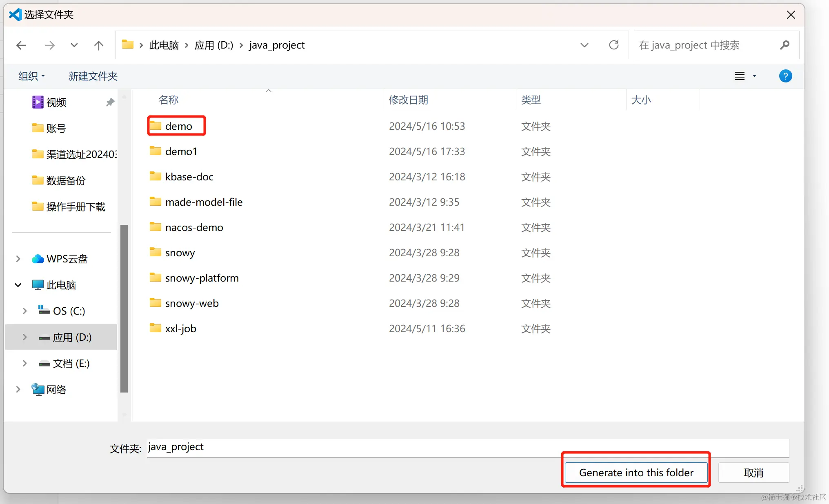The height and width of the screenshot is (504, 829).
Task: Click Generate into this folder button
Action: tap(636, 473)
